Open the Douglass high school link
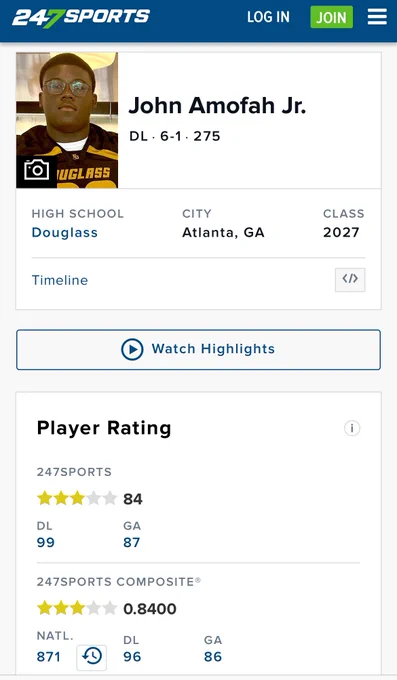 (x=65, y=232)
